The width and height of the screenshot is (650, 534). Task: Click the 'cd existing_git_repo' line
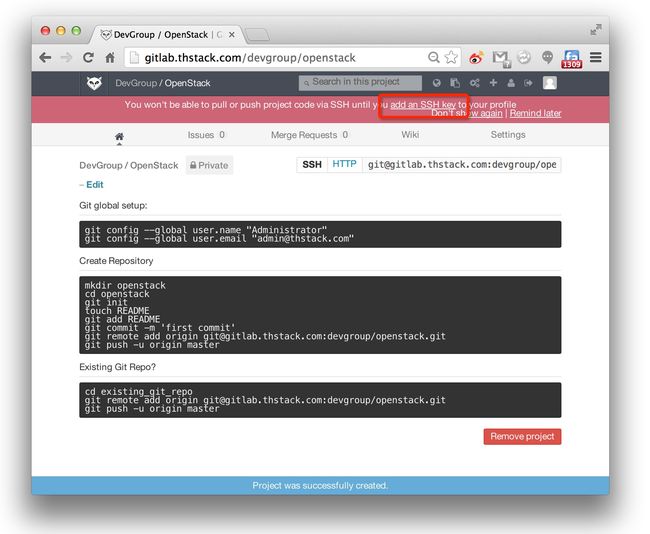click(138, 391)
